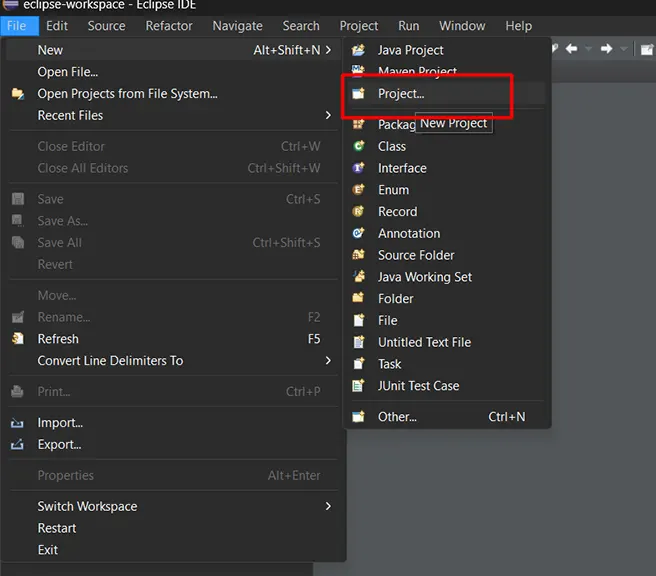Screen dimensions: 656x576
Task: Expand the Recent Files submenu arrow
Action: click(x=328, y=115)
